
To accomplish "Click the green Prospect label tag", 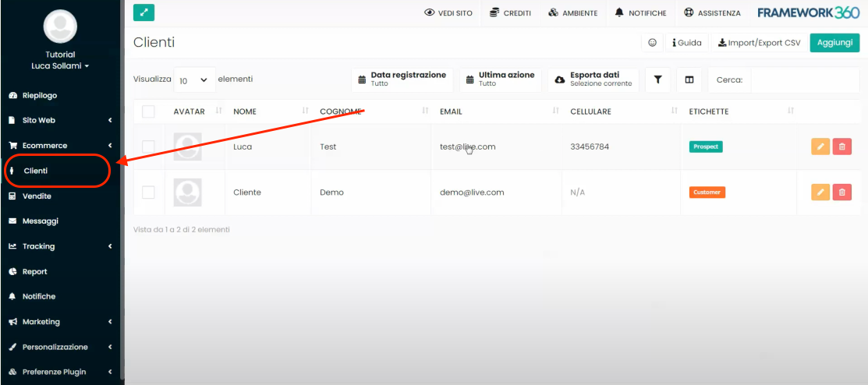I will pyautogui.click(x=706, y=147).
